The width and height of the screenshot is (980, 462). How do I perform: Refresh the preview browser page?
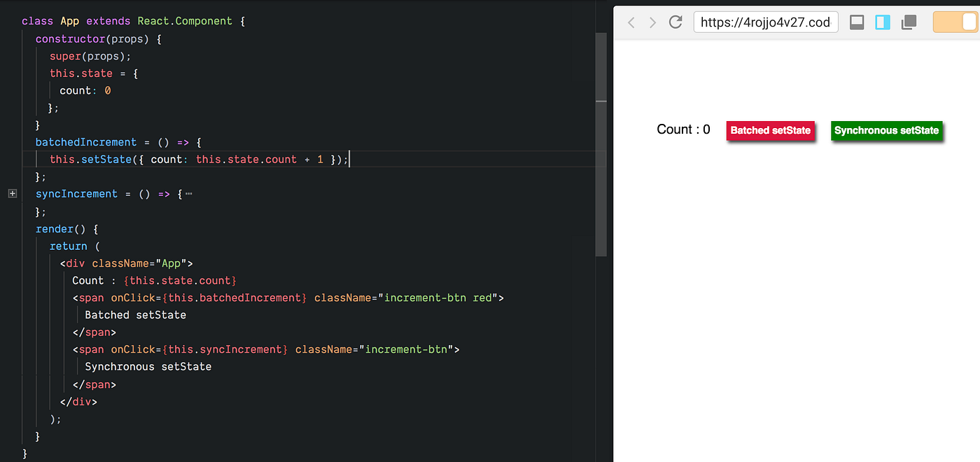coord(675,22)
